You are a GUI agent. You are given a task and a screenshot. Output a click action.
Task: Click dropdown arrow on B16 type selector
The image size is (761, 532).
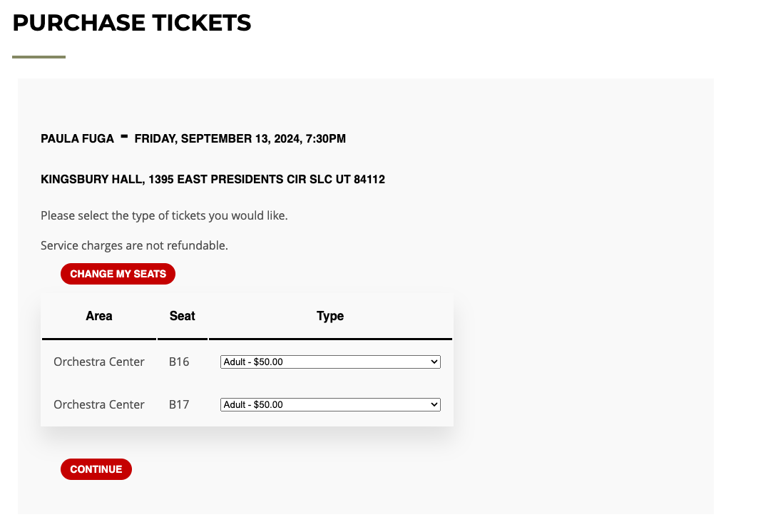click(x=434, y=362)
